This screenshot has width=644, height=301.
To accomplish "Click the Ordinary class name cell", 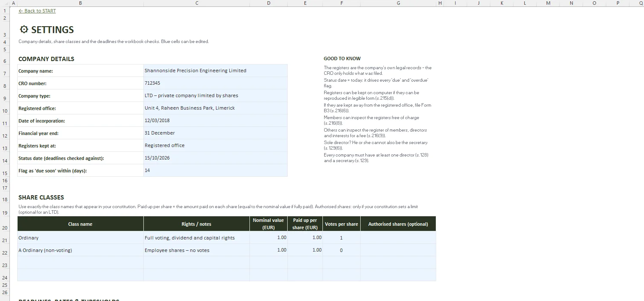I will [x=80, y=238].
